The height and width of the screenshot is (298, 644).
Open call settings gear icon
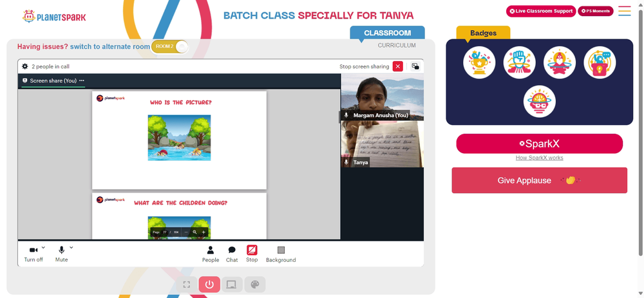point(24,66)
